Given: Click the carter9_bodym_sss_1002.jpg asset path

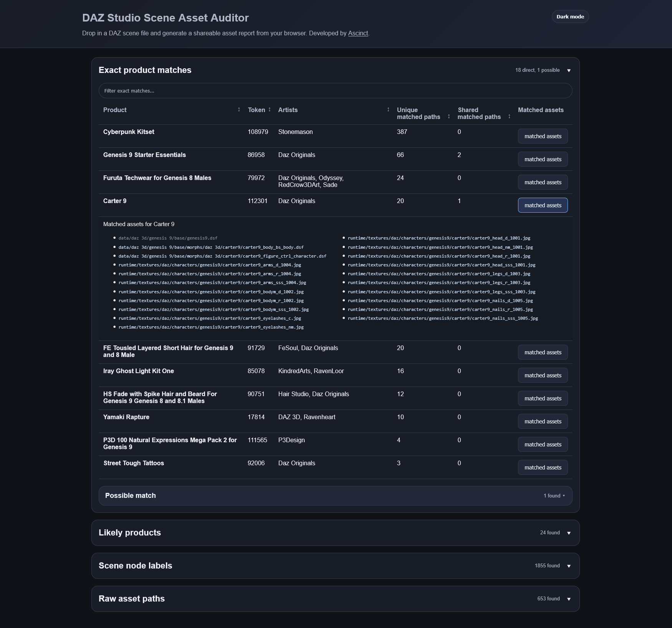Looking at the screenshot, I should [214, 309].
